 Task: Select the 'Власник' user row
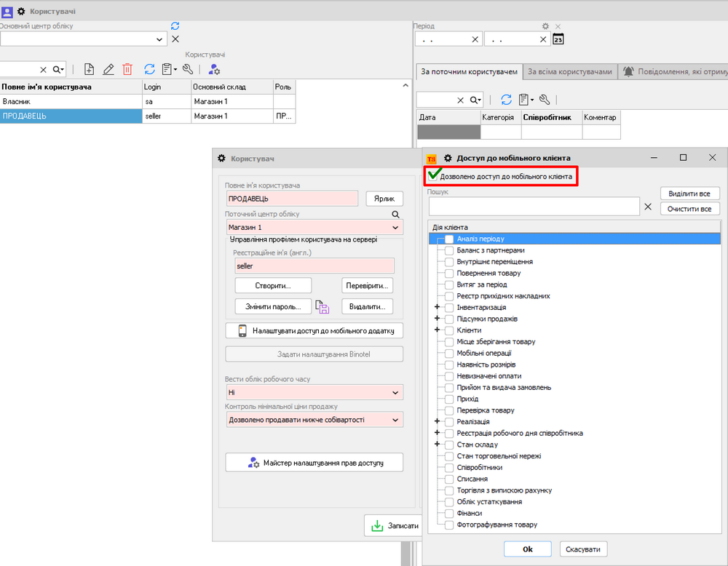71,102
